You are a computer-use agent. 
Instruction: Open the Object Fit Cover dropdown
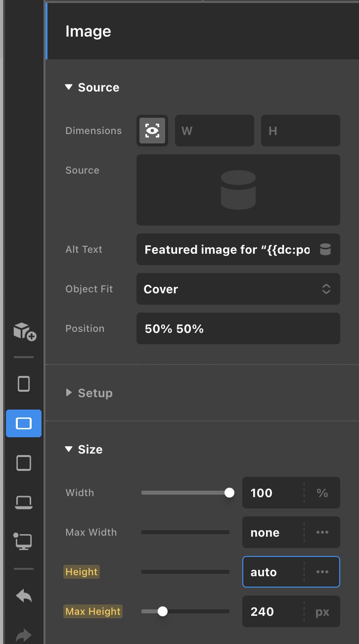[x=238, y=289]
